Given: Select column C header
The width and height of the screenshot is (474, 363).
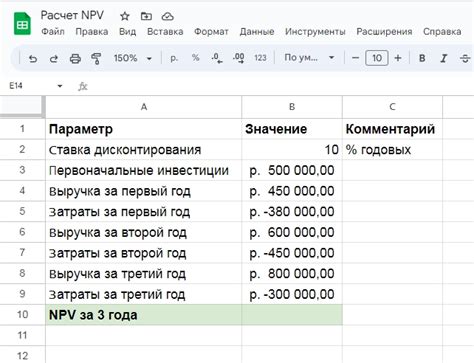Looking at the screenshot, I should pyautogui.click(x=392, y=107).
